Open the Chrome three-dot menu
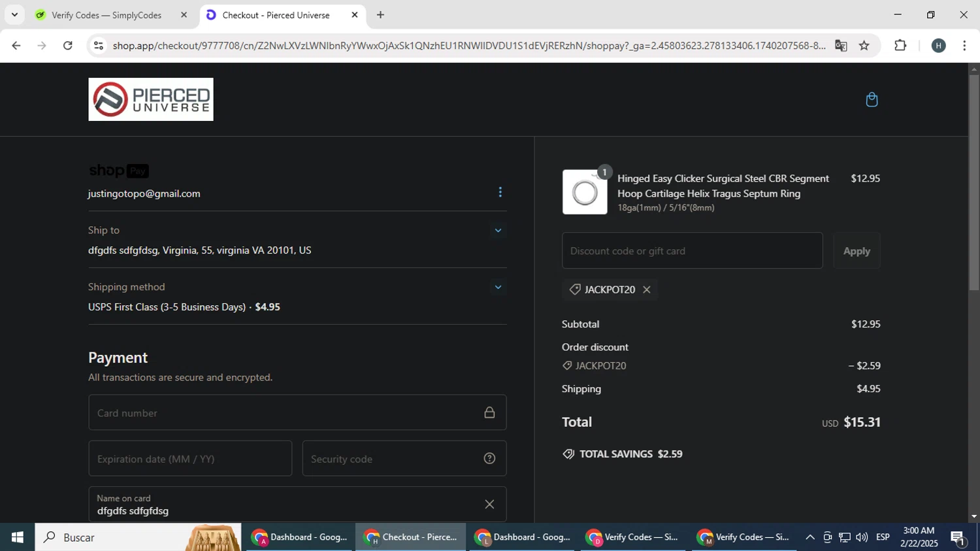The width and height of the screenshot is (980, 551). coord(964,45)
